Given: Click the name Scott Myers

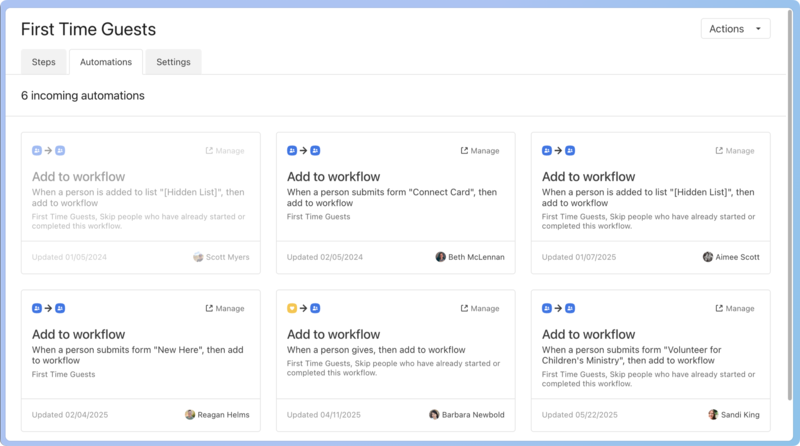Looking at the screenshot, I should (228, 257).
